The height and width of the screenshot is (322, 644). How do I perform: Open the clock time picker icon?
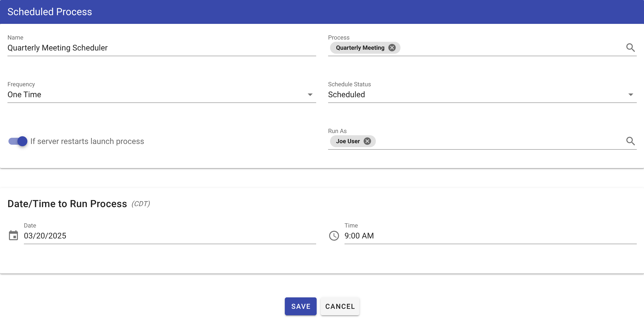coord(334,235)
